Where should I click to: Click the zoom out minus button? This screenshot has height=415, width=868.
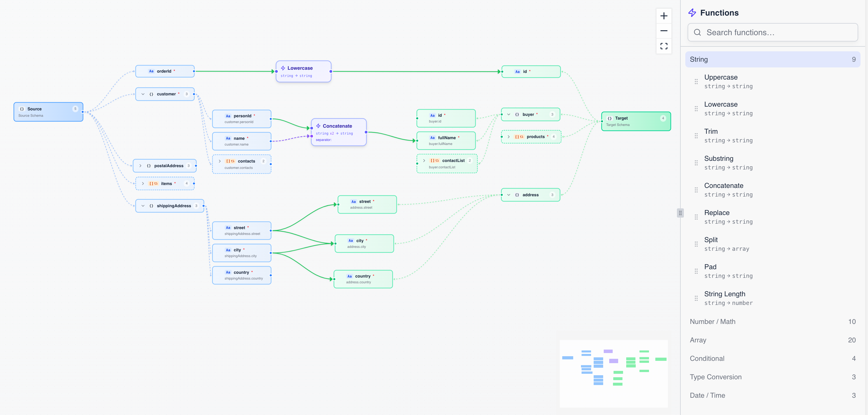pyautogui.click(x=663, y=31)
